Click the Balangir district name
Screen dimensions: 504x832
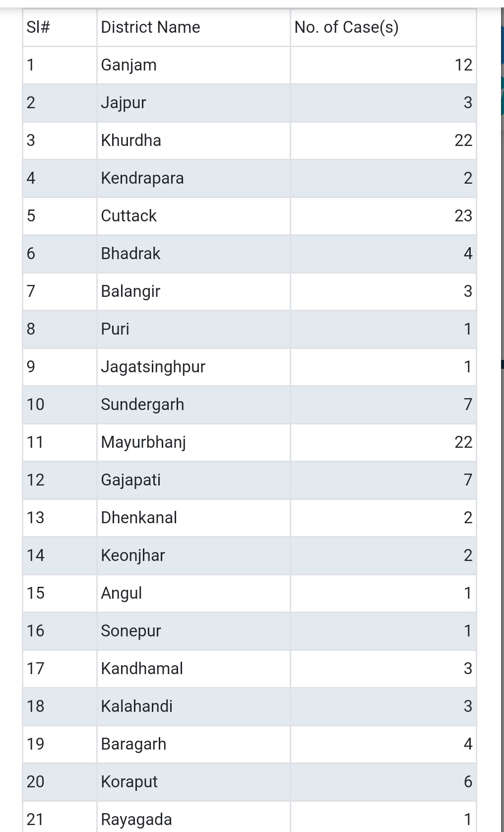(x=130, y=291)
